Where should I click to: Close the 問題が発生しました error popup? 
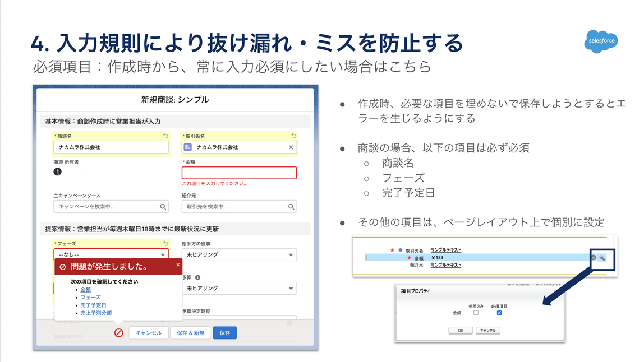(x=178, y=264)
